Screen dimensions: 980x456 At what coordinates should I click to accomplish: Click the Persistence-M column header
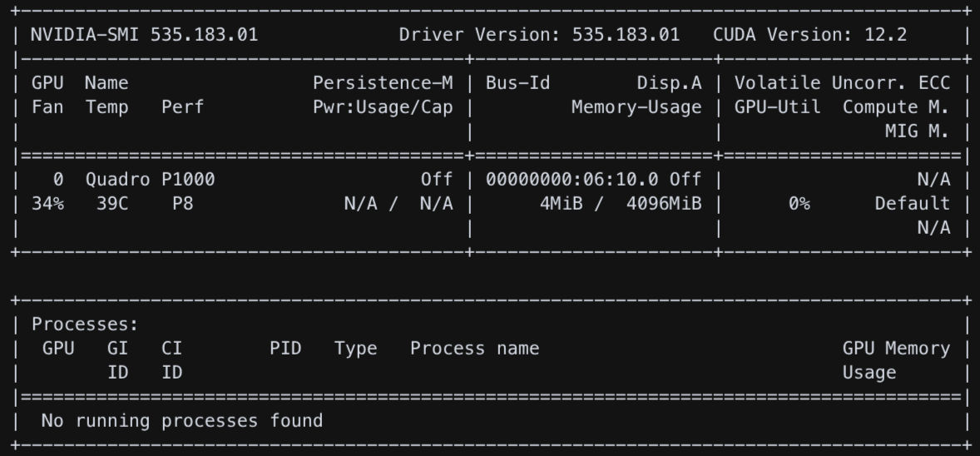tap(384, 82)
